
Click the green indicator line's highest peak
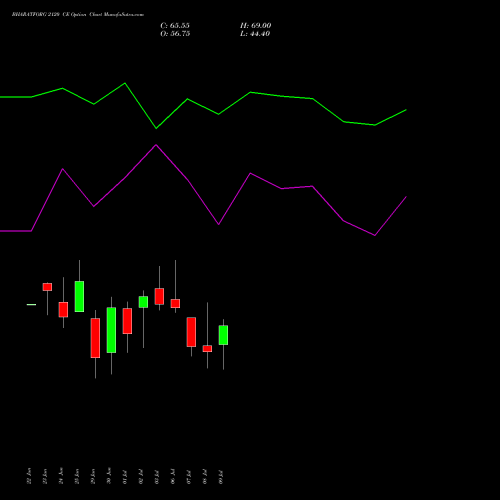[x=125, y=83]
